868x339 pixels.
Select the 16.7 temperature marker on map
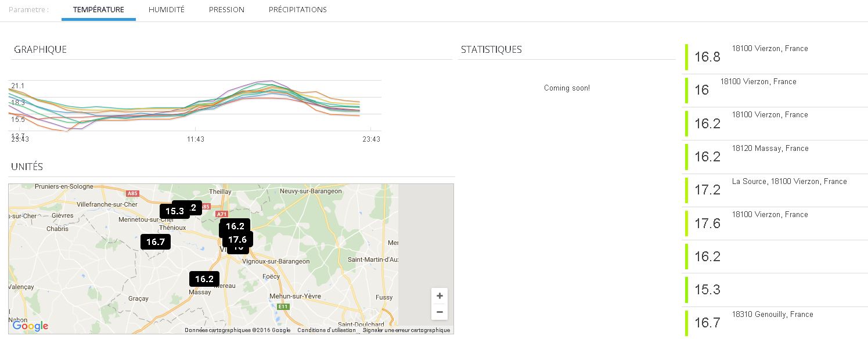point(156,242)
